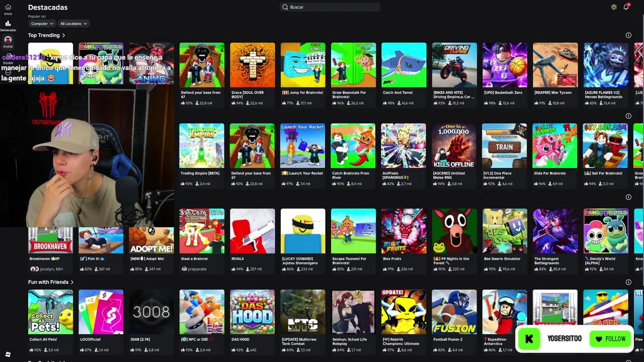Open Sail For Brainrots thumbnail

pos(605,146)
